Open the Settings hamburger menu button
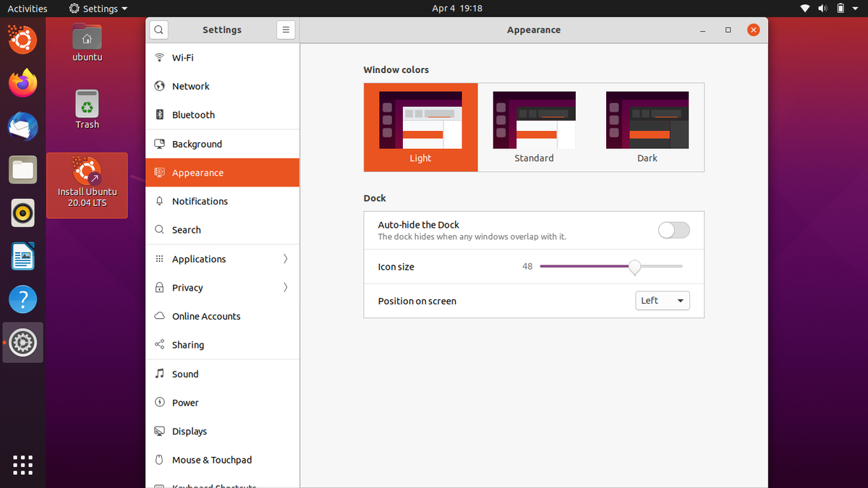The width and height of the screenshot is (868, 488). point(286,30)
